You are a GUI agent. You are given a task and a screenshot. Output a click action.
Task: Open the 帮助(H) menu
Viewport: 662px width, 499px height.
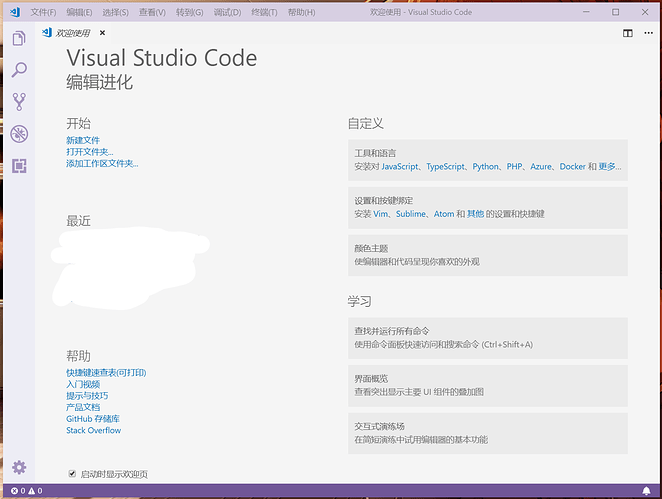pos(301,12)
